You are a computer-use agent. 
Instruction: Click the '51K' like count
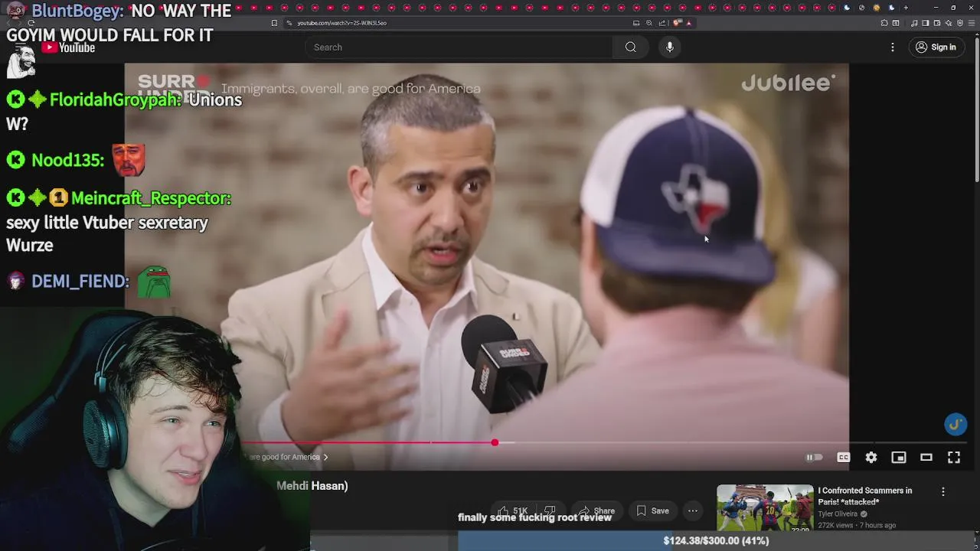pos(521,510)
